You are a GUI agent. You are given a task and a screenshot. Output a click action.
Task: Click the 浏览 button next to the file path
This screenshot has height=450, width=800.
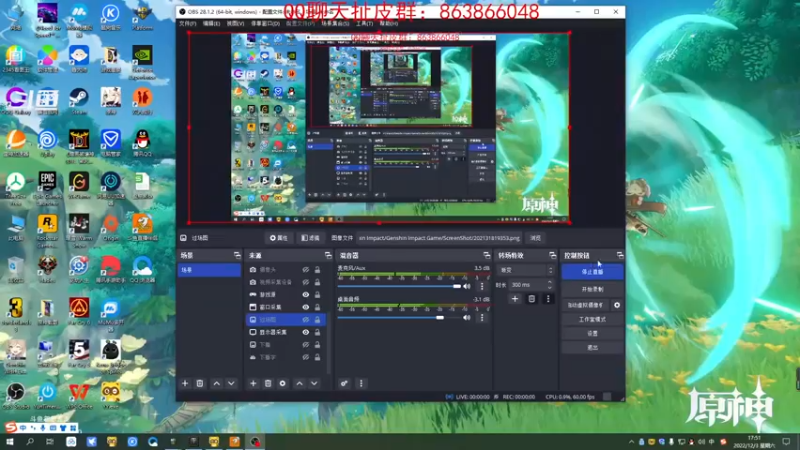pyautogui.click(x=535, y=238)
